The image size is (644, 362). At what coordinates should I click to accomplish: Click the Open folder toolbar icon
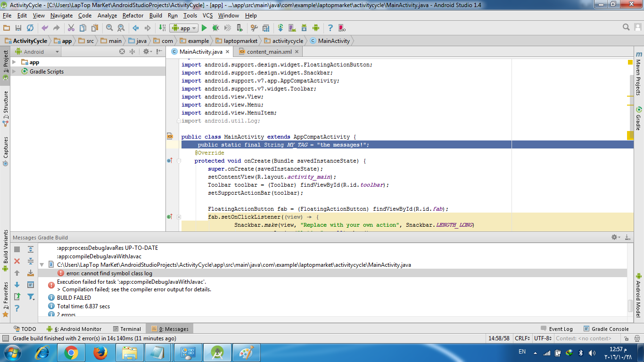point(7,28)
